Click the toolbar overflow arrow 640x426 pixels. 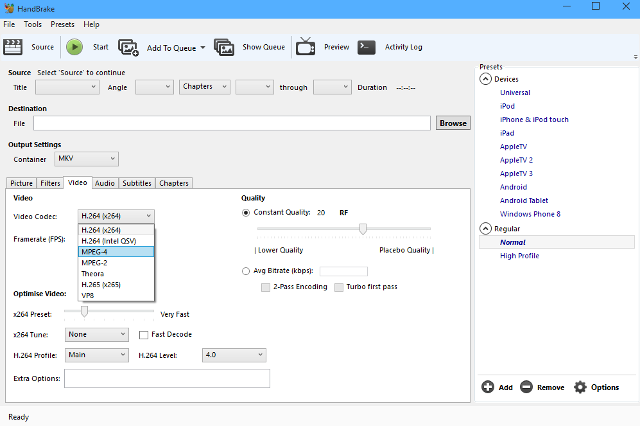click(636, 57)
